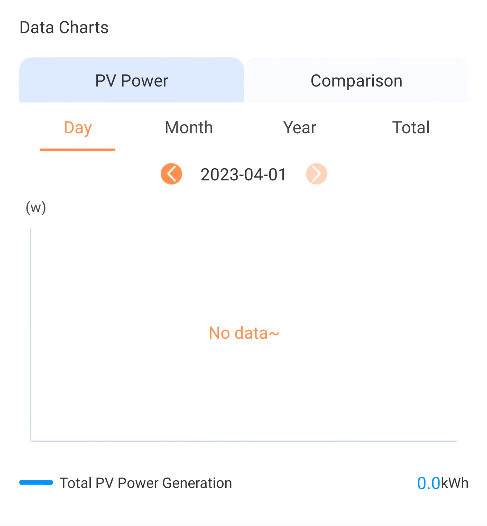
Task: Click the No data~ message
Action: point(244,333)
